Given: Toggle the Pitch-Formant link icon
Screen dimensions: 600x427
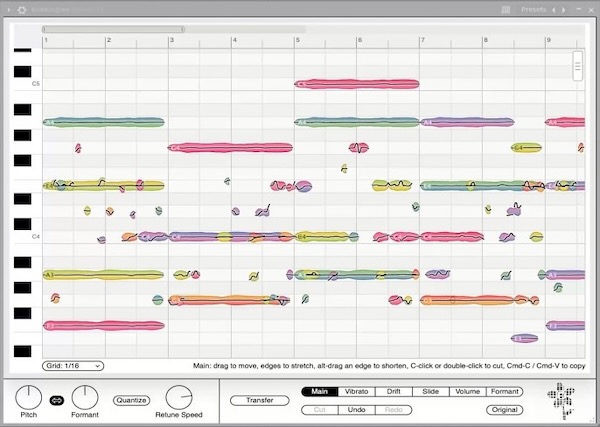Looking at the screenshot, I should [57, 400].
